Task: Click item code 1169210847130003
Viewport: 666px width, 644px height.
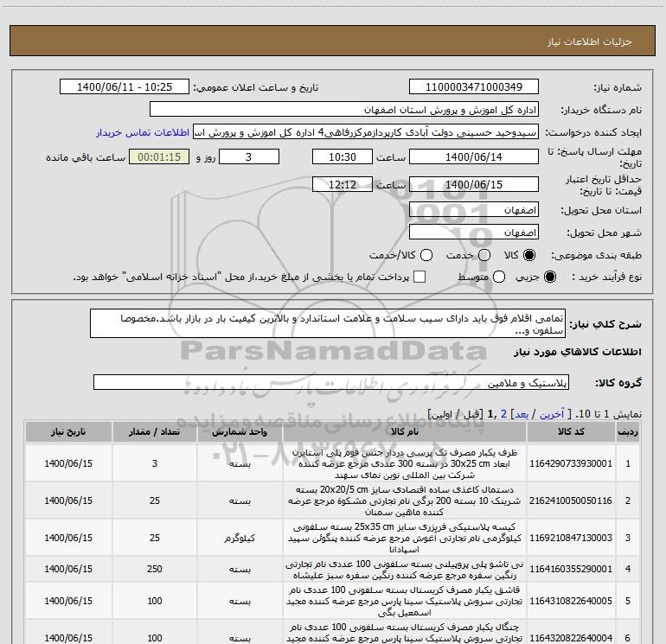Action: point(571,538)
